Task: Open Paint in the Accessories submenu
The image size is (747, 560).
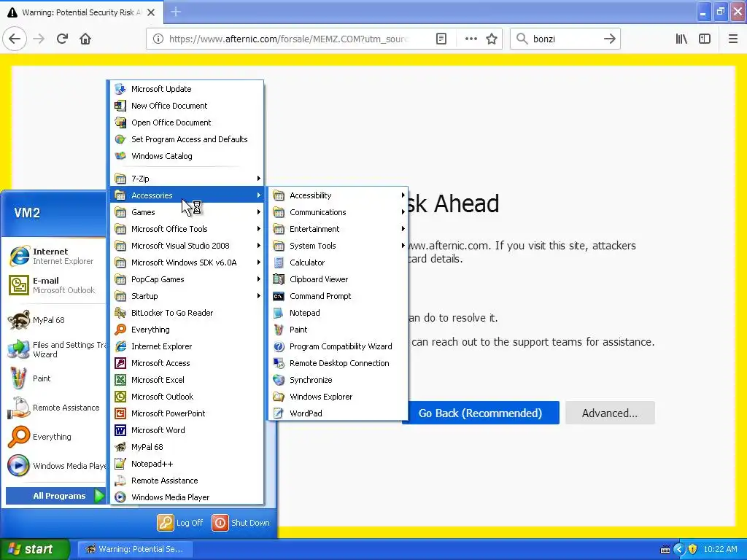Action: click(x=338, y=330)
